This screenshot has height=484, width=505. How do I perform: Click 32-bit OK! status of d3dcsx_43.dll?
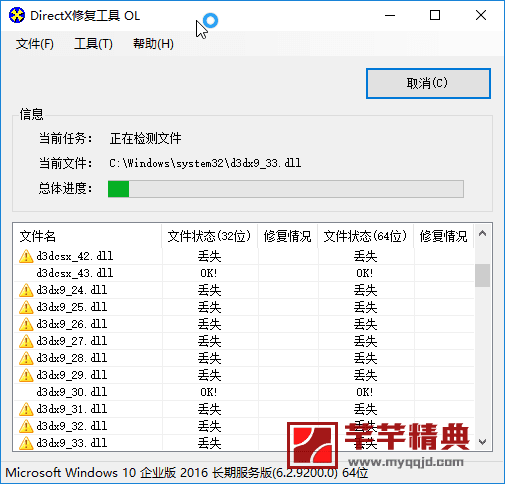[x=209, y=273]
